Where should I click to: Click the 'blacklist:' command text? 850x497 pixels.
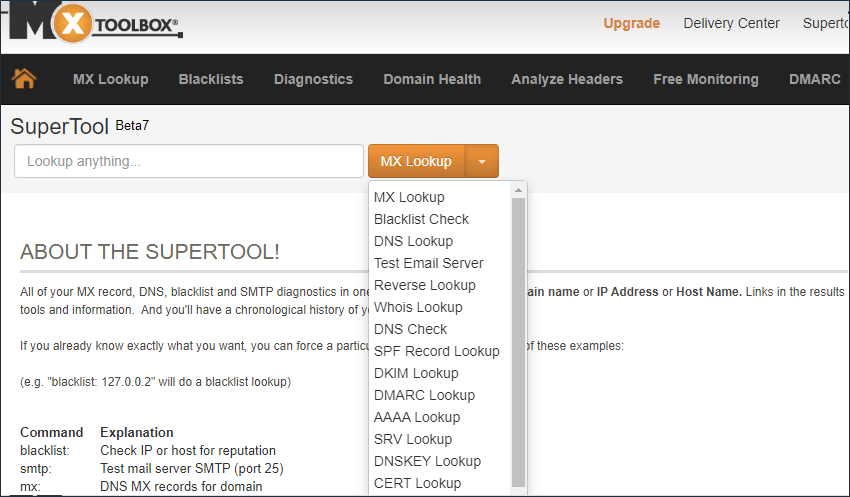pos(45,450)
